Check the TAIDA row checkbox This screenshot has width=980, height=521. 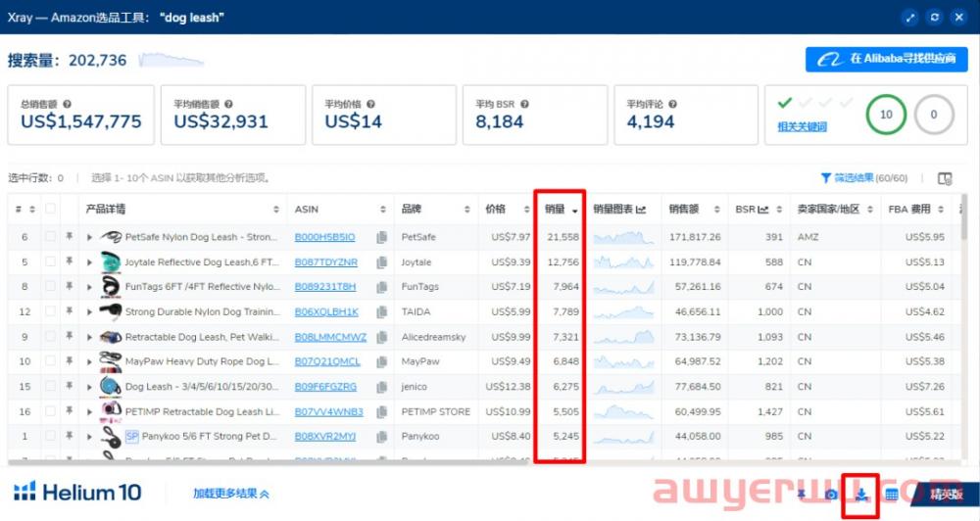point(50,311)
